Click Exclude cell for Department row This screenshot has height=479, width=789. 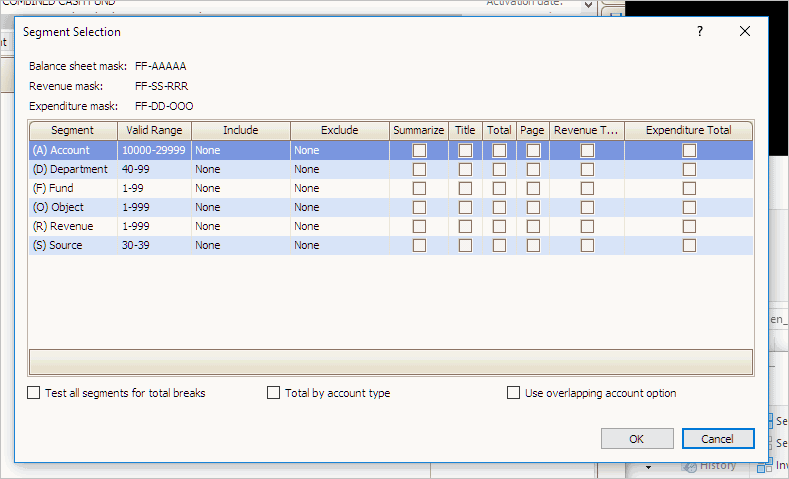340,170
